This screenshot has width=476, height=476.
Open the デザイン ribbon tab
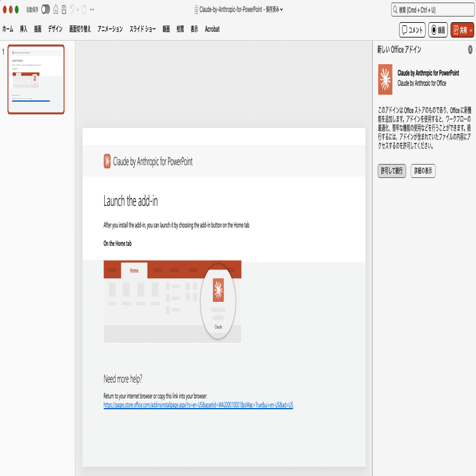55,29
